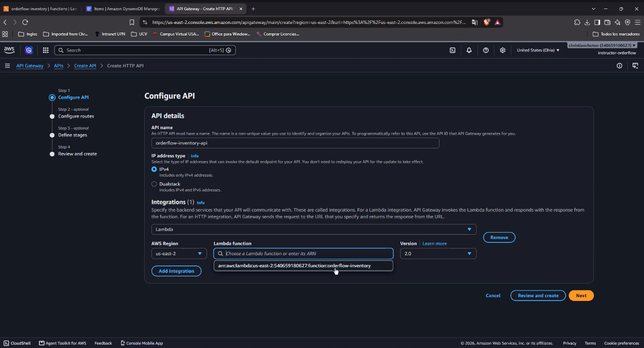Open the help question mark menu
This screenshot has width=644, height=348.
click(486, 50)
